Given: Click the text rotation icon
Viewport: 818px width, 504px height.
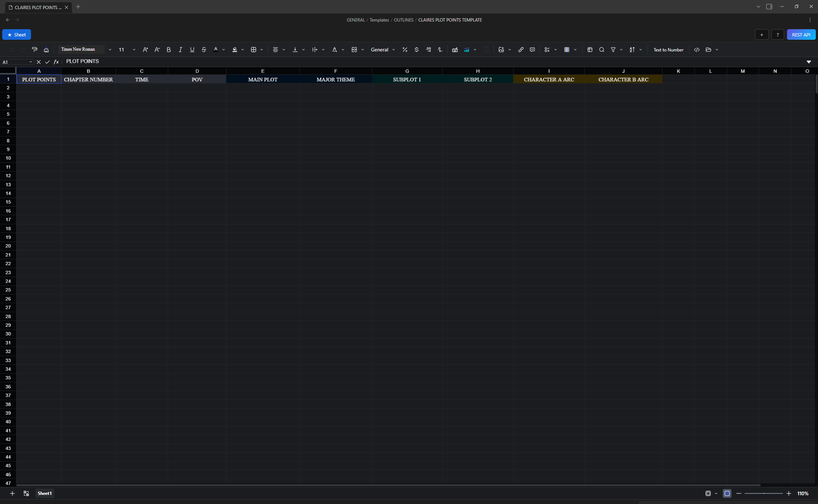Looking at the screenshot, I should click(x=335, y=50).
